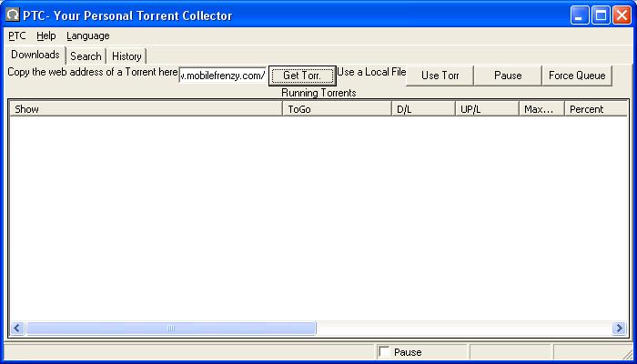Click the Use Torr button
637x364 pixels.
point(440,76)
